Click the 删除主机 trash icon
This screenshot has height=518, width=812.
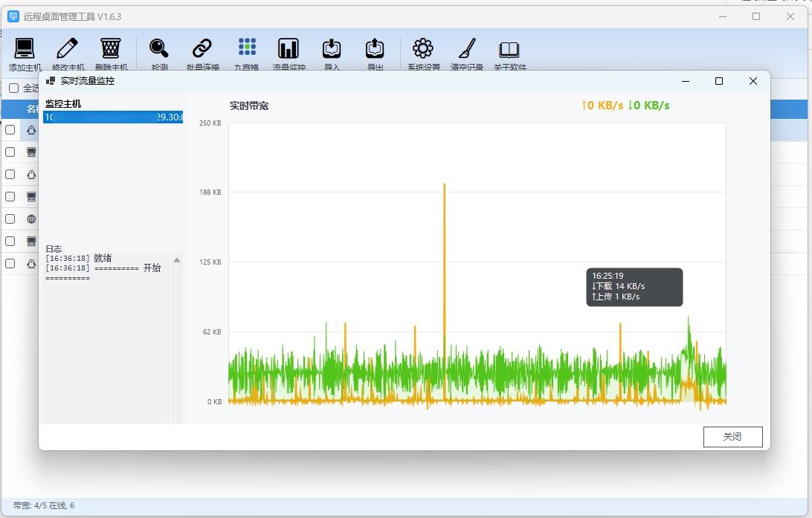click(x=110, y=48)
